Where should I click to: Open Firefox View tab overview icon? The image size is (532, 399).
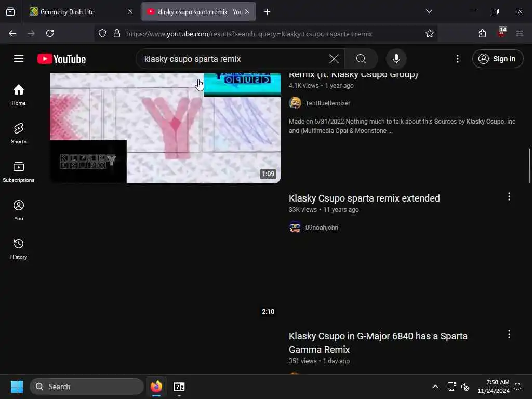click(x=10, y=12)
